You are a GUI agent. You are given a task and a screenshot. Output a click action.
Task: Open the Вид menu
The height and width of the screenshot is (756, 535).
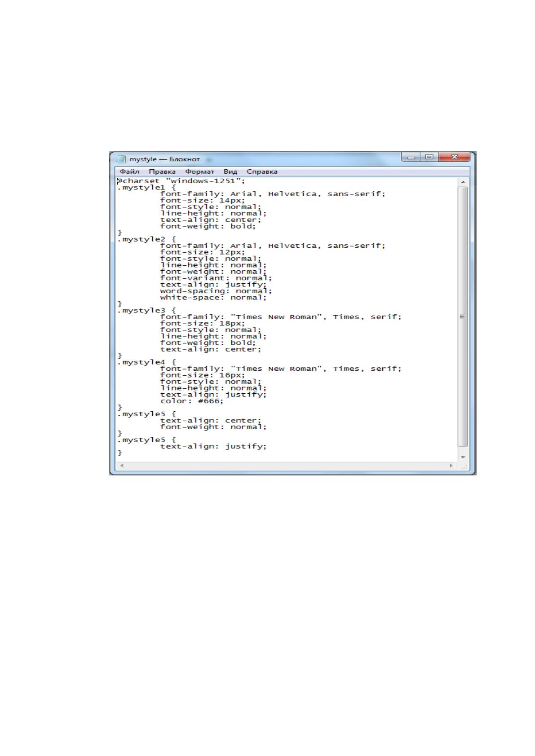tap(230, 171)
